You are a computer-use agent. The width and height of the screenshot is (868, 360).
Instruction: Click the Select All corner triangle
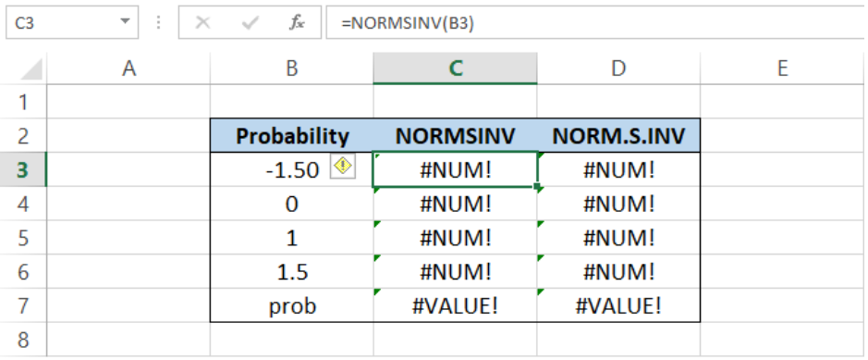point(31,69)
